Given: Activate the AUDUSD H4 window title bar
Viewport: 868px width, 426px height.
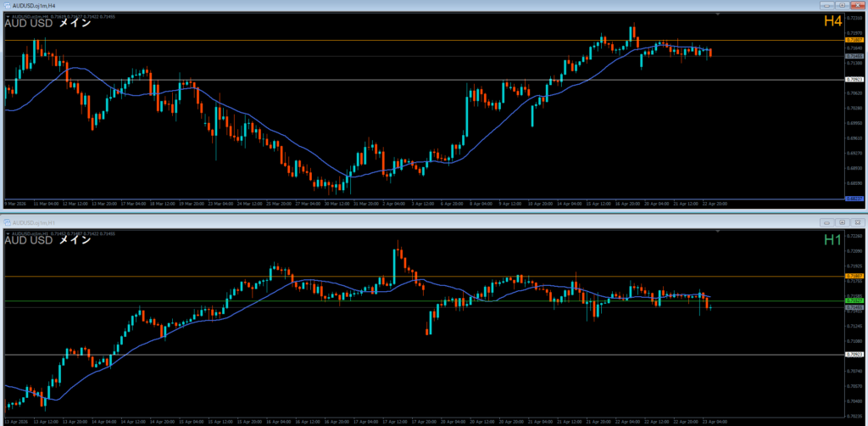Looking at the screenshot, I should coord(339,5).
